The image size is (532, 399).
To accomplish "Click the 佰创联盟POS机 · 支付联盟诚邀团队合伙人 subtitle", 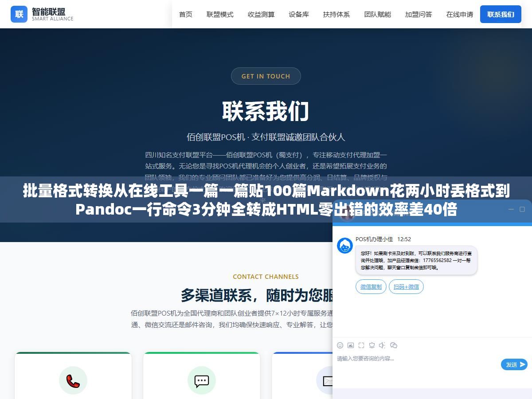I will (x=266, y=137).
